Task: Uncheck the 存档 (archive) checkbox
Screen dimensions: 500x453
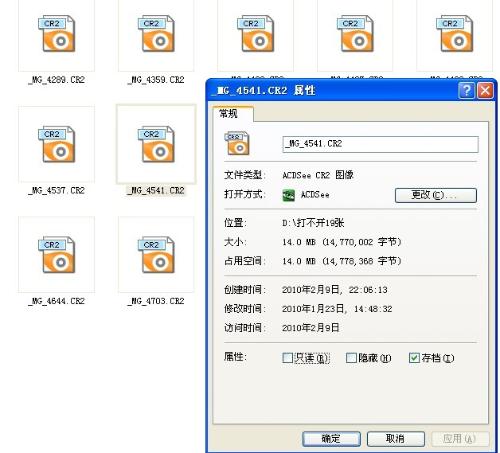Action: click(x=414, y=358)
